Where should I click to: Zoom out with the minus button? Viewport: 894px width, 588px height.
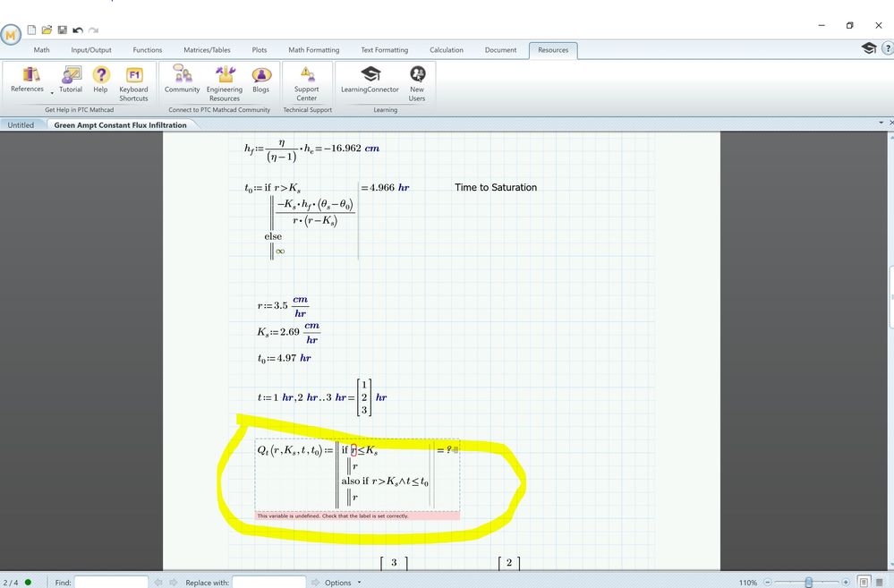[768, 583]
